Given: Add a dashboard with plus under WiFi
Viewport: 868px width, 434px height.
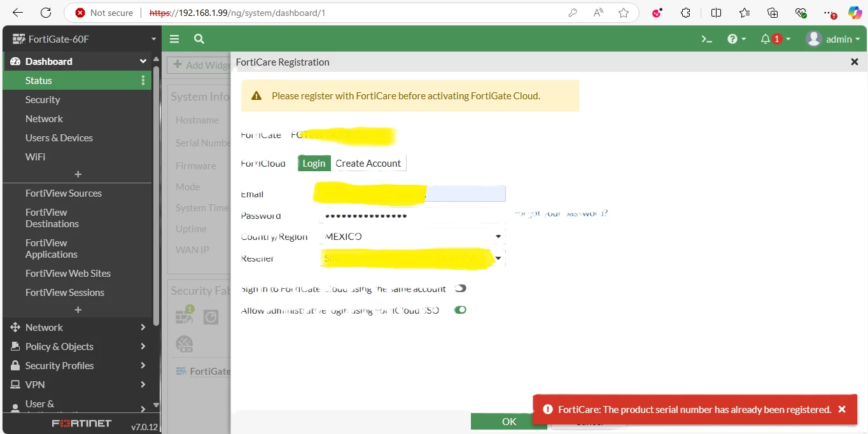Looking at the screenshot, I should (78, 174).
